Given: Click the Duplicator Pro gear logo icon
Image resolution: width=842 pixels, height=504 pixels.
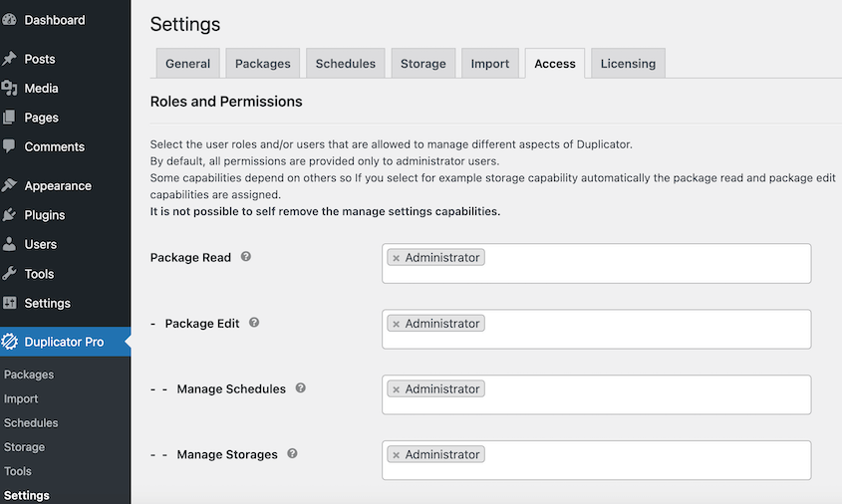Looking at the screenshot, I should [x=9, y=342].
